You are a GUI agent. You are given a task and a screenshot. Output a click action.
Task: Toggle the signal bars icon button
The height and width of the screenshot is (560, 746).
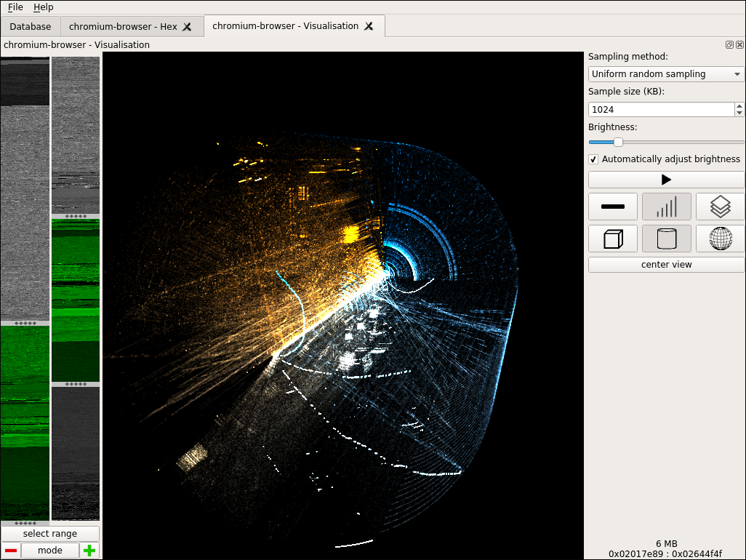click(x=666, y=207)
